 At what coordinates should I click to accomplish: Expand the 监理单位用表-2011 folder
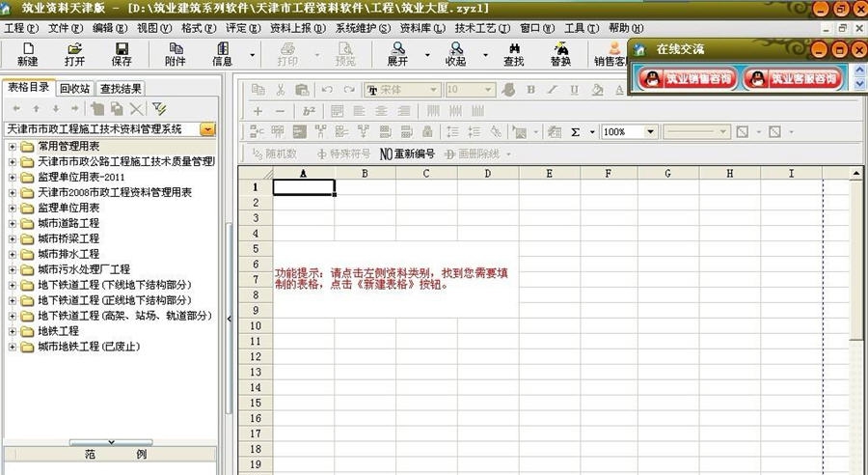click(x=13, y=178)
